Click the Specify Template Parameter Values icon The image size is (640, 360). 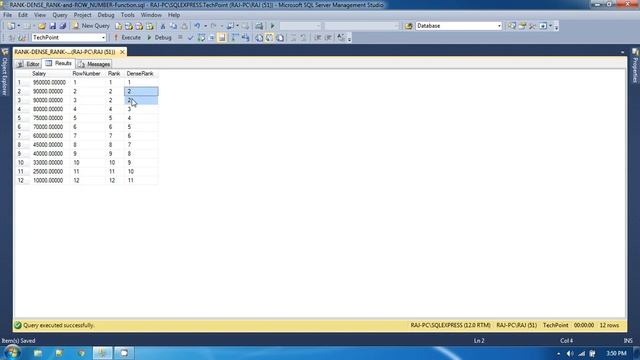[341, 38]
